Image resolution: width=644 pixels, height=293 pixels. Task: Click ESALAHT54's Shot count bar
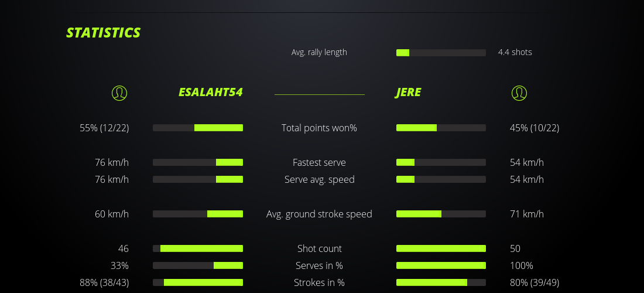(x=198, y=248)
